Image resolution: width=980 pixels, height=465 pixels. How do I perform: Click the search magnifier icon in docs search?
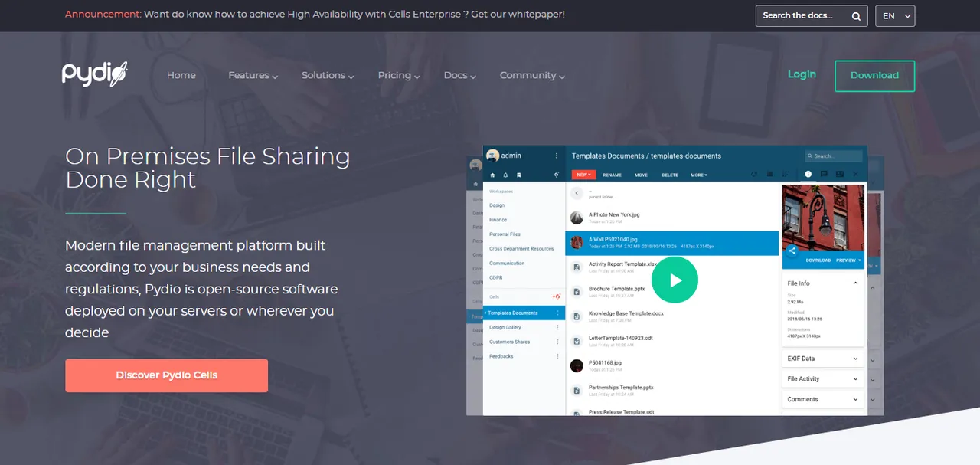[856, 15]
